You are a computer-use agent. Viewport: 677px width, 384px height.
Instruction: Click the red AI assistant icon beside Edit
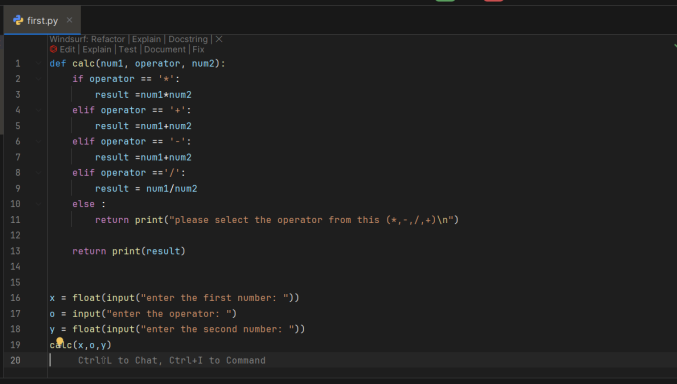coord(54,49)
